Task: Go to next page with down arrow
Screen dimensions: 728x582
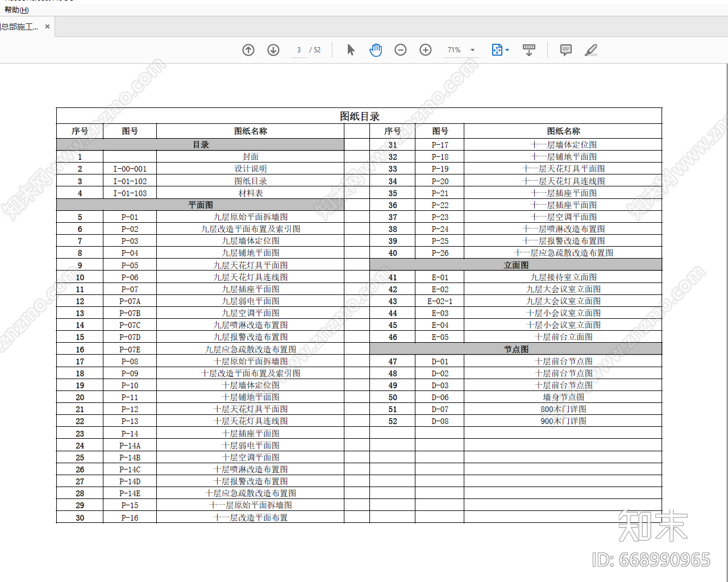Action: (273, 50)
